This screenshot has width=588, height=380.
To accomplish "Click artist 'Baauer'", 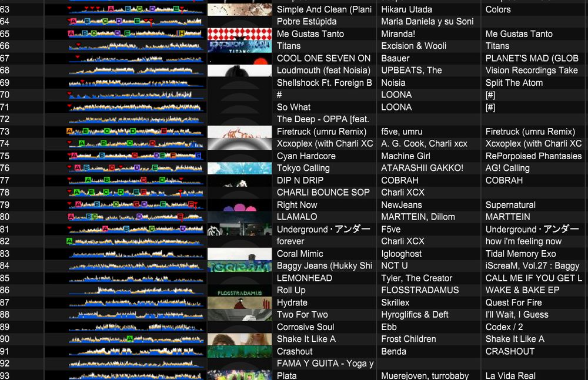I will [395, 58].
